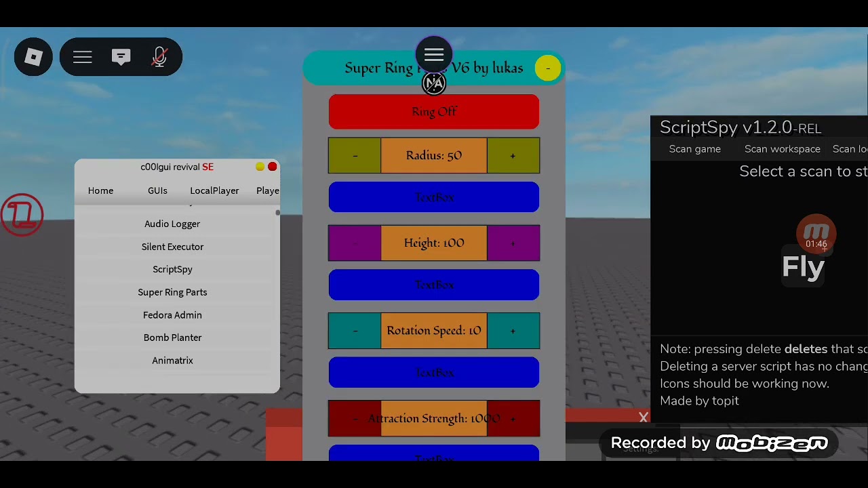This screenshot has width=868, height=488.
Task: Click 'Made by topit' credit text
Action: (x=699, y=401)
